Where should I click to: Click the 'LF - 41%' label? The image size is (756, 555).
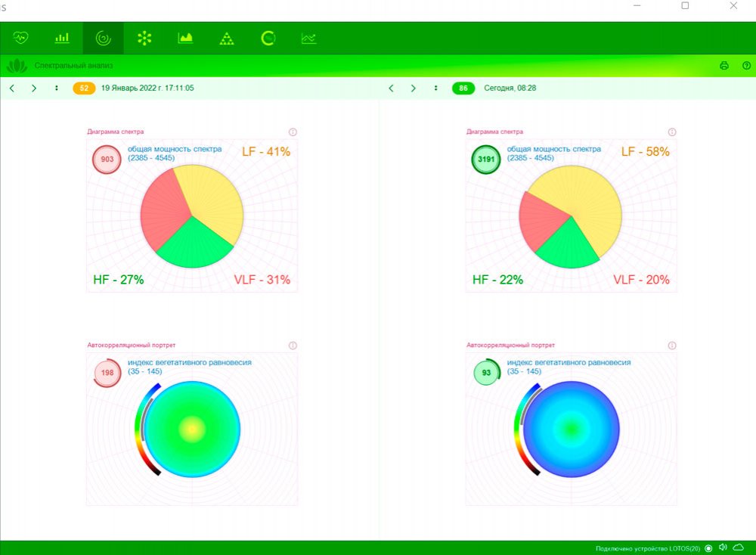tap(266, 152)
